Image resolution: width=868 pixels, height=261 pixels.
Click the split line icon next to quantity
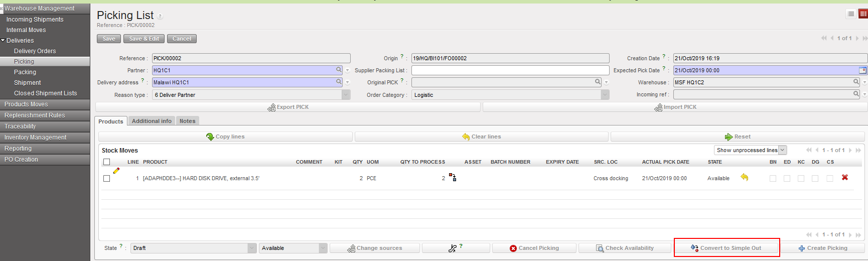click(453, 177)
